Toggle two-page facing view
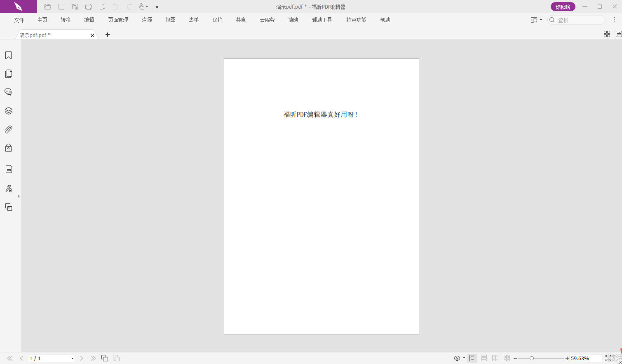The width and height of the screenshot is (622, 364). (x=495, y=358)
